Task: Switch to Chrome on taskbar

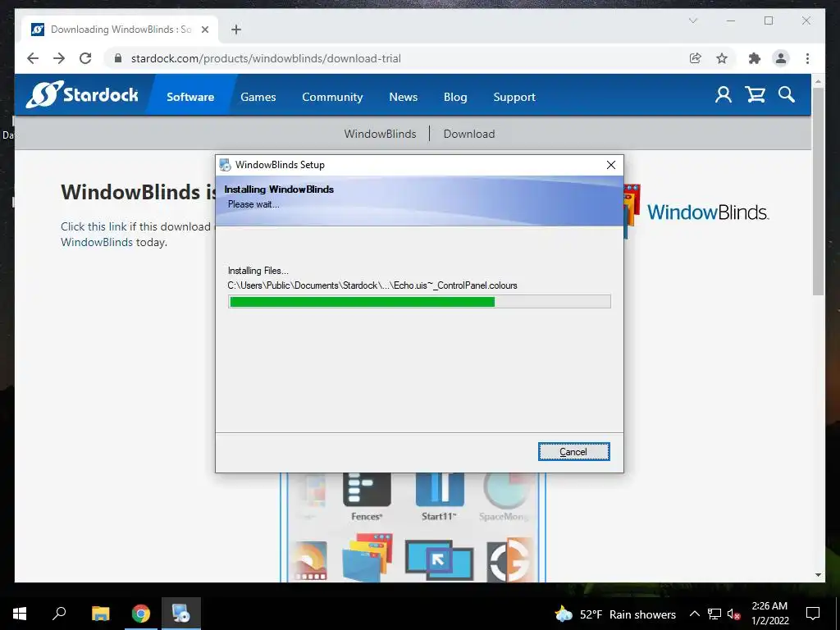Action: pos(141,614)
